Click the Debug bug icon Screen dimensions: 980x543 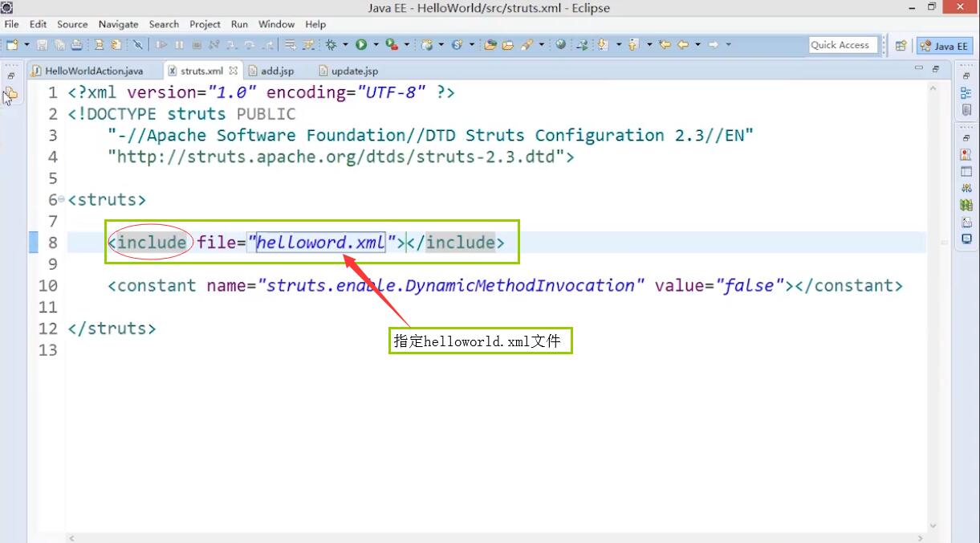point(331,45)
